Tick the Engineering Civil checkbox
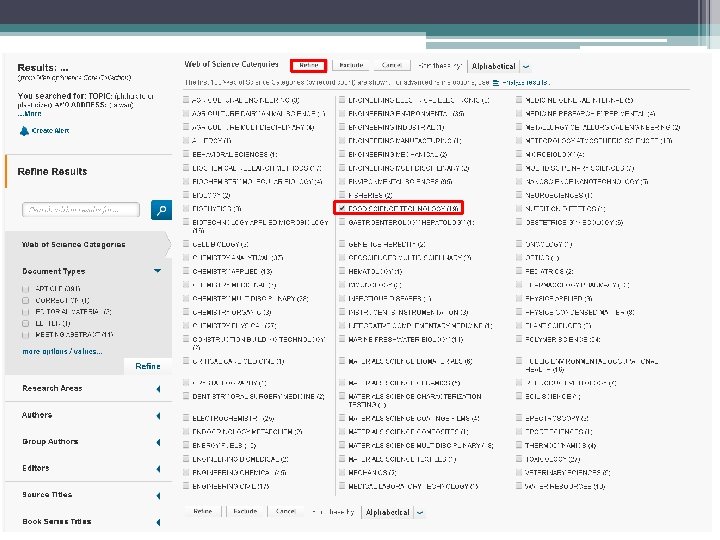The width and height of the screenshot is (720, 540). pos(186,486)
